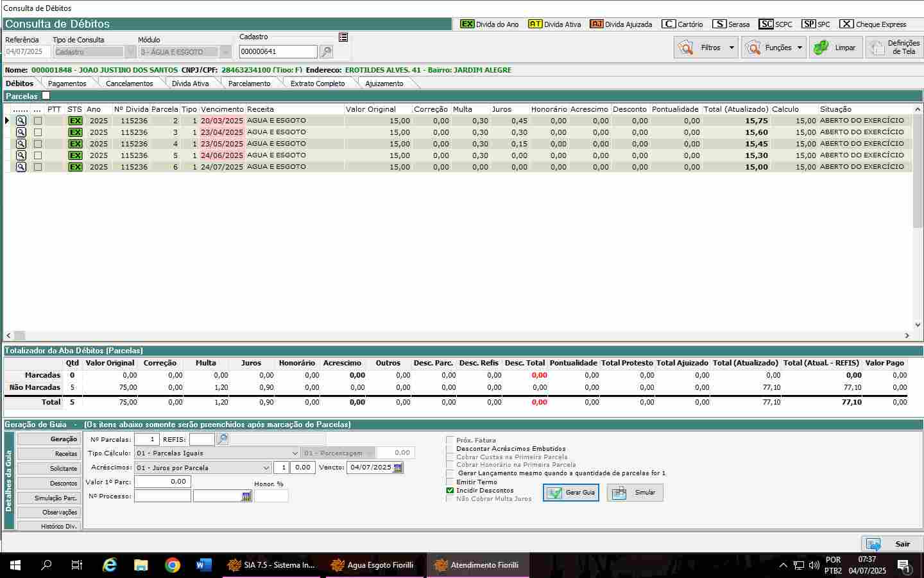Screen dimensions: 924x578
Task: Uncheck the Incidir Descontos checkbox
Action: point(450,491)
